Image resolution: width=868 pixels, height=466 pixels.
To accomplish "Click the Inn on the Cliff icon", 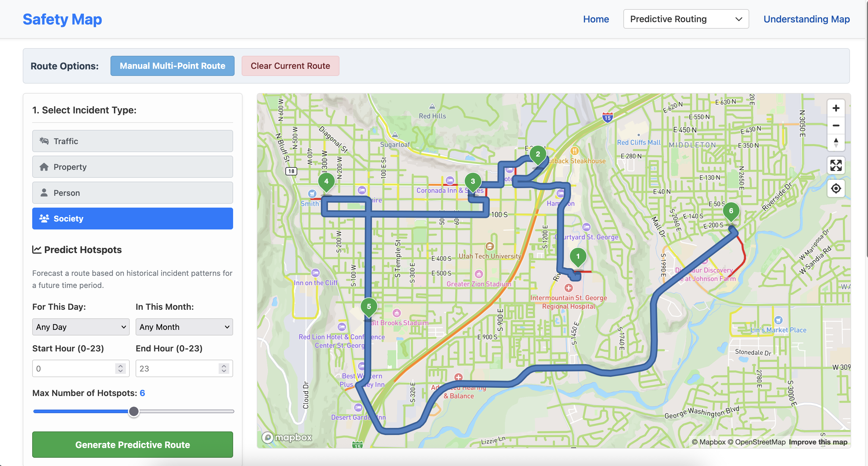I will [316, 272].
